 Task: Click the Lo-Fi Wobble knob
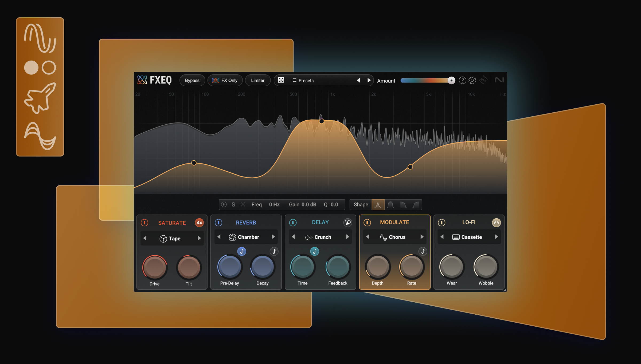pos(486,267)
